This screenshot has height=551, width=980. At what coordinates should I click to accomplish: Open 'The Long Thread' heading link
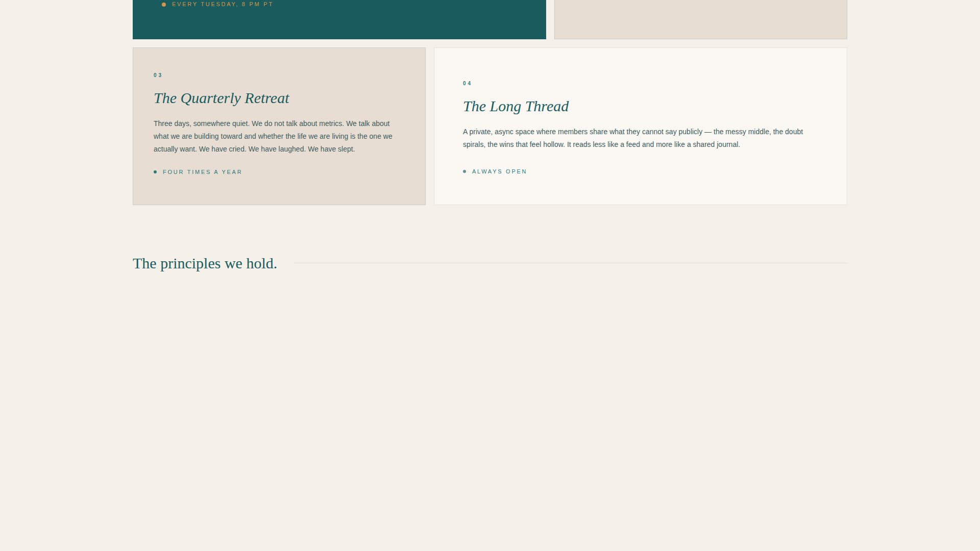[516, 107]
